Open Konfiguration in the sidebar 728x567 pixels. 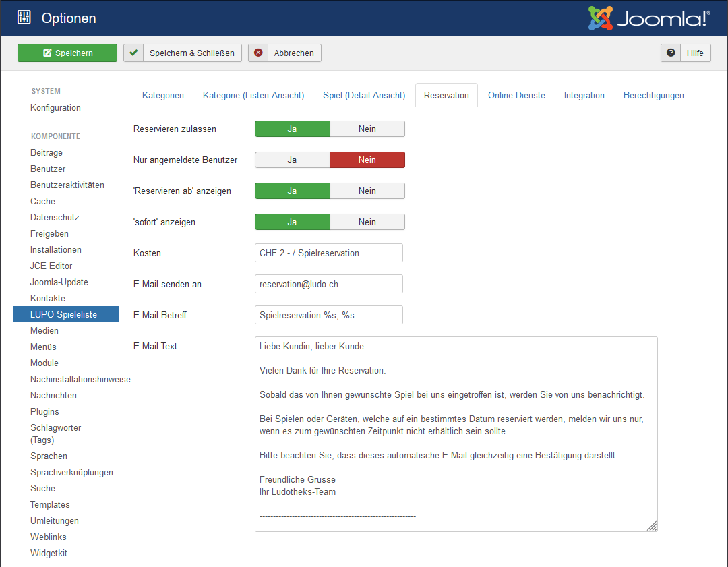[x=56, y=107]
